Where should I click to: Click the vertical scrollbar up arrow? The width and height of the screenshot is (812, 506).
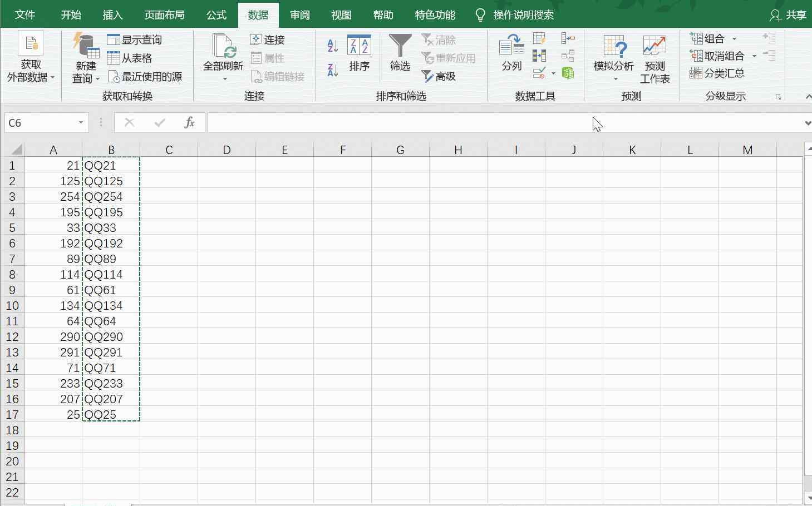pos(808,148)
